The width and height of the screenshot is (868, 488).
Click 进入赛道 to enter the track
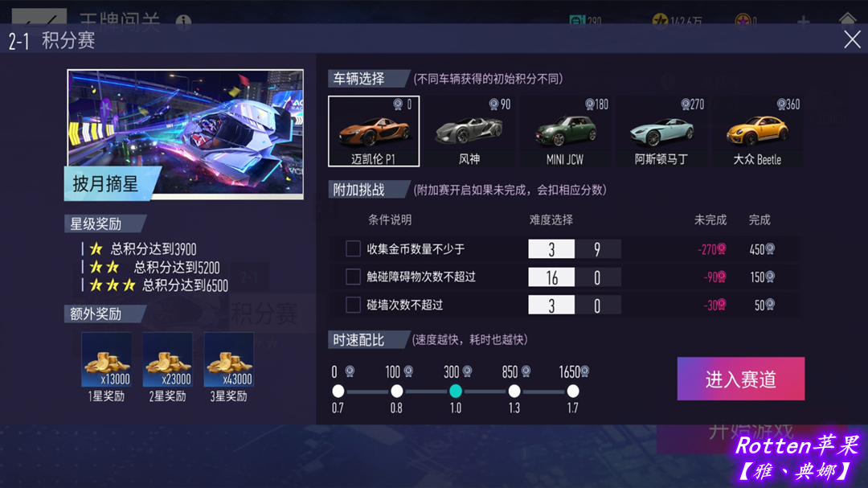[x=741, y=379]
